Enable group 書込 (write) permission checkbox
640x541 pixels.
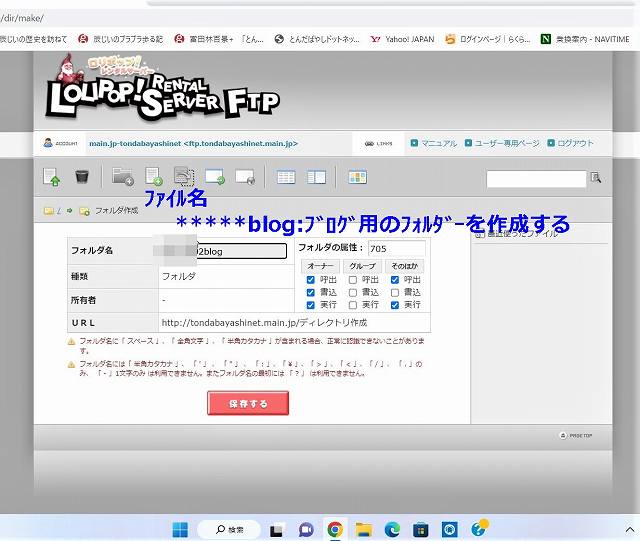(353, 292)
